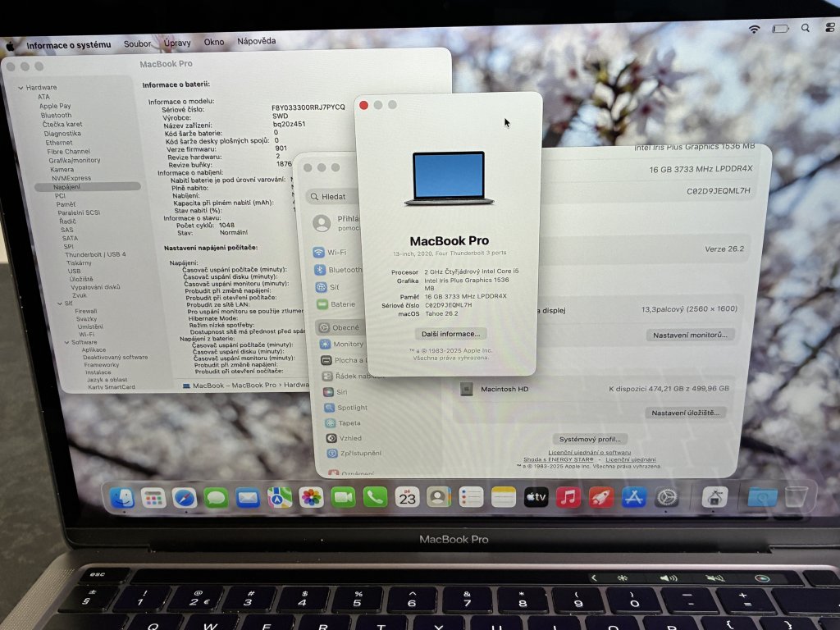Image resolution: width=840 pixels, height=630 pixels.
Task: Click the Nastavení monitorů... button
Action: [689, 335]
